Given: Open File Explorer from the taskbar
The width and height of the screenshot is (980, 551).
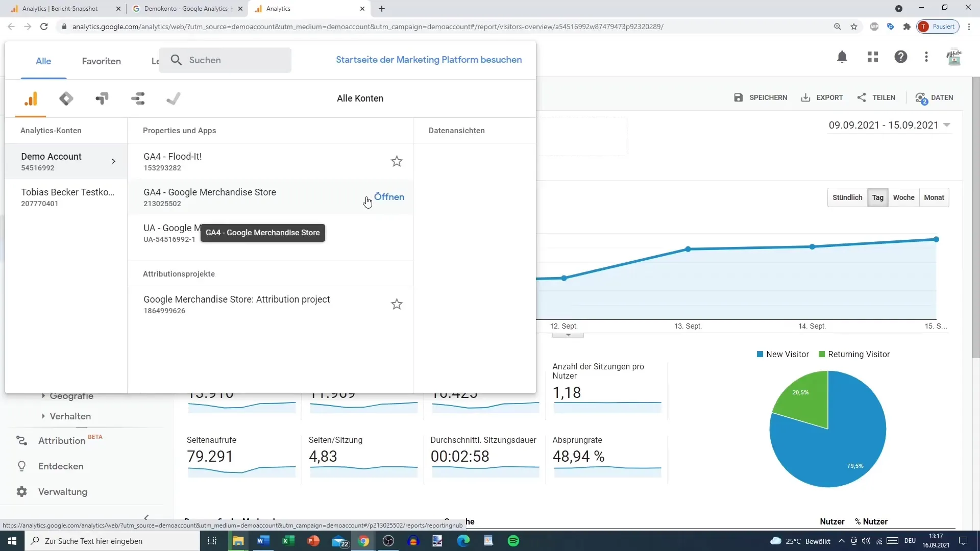Looking at the screenshot, I should click(x=238, y=541).
